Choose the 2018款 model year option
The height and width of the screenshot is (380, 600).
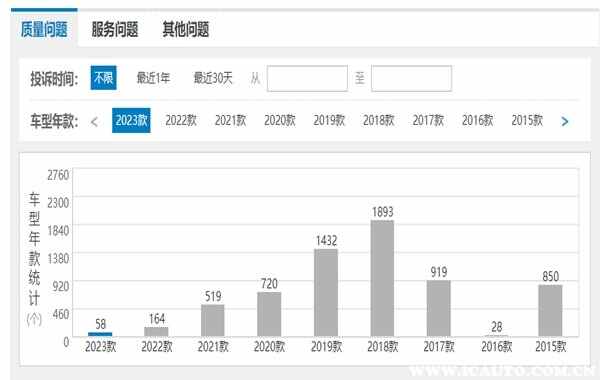click(x=378, y=121)
